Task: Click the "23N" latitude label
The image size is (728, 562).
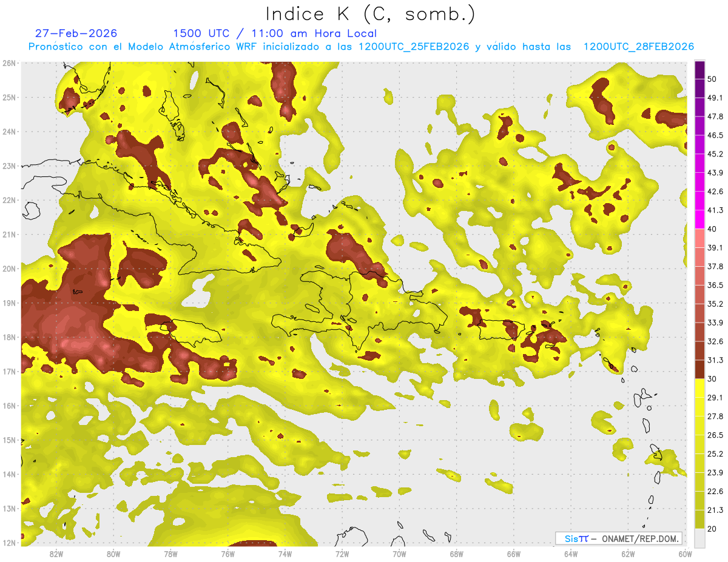Action: tap(9, 166)
